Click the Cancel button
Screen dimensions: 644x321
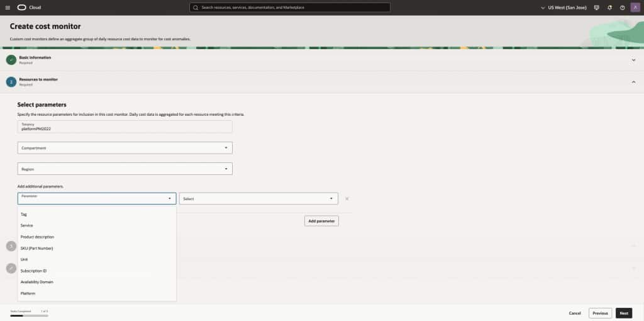pos(575,313)
